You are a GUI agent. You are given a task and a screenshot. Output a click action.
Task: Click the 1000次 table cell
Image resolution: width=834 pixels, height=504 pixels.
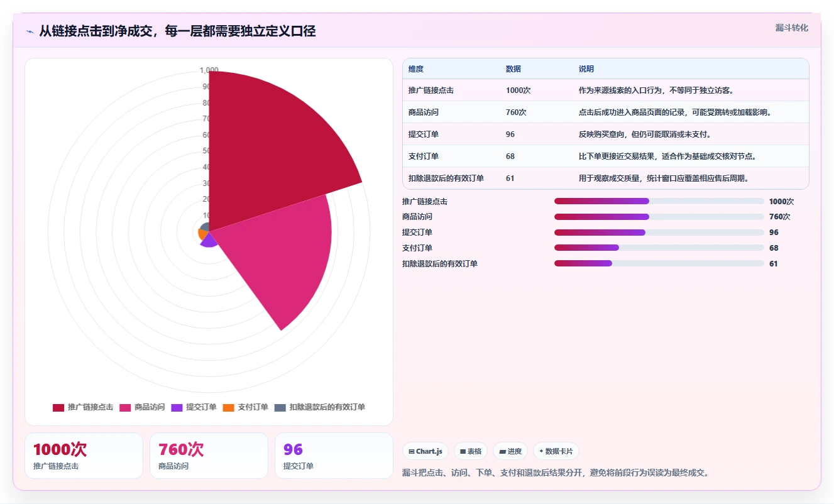[x=519, y=90]
